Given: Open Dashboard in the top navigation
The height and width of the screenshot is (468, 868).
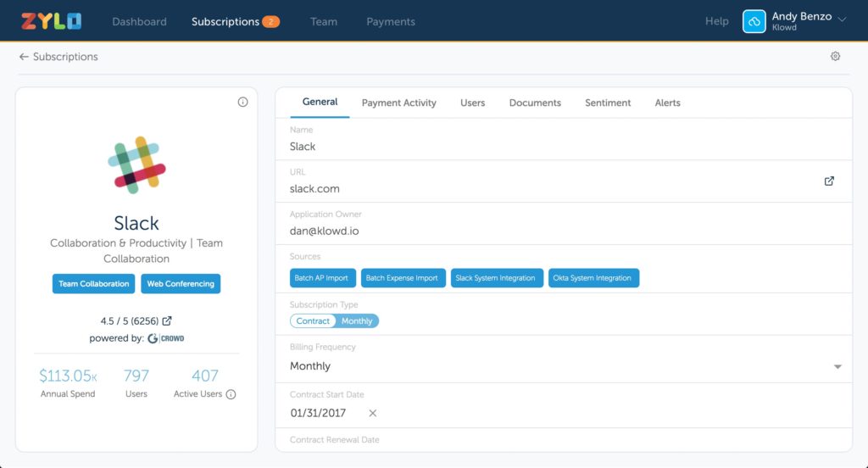Looking at the screenshot, I should pyautogui.click(x=139, y=21).
